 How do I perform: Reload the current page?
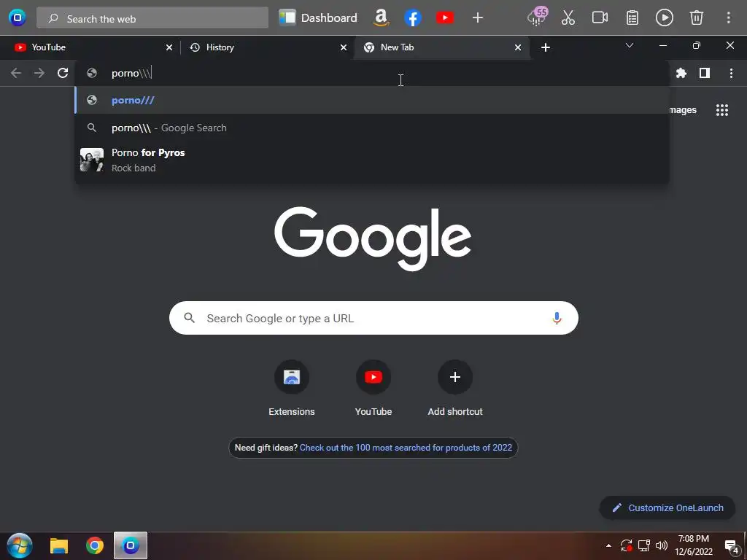(x=63, y=74)
